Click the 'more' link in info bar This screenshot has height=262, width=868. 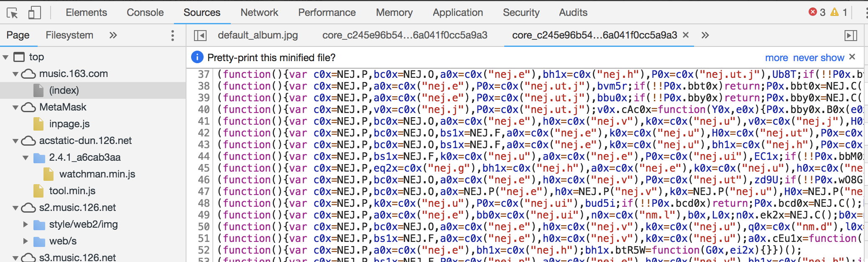pyautogui.click(x=776, y=58)
